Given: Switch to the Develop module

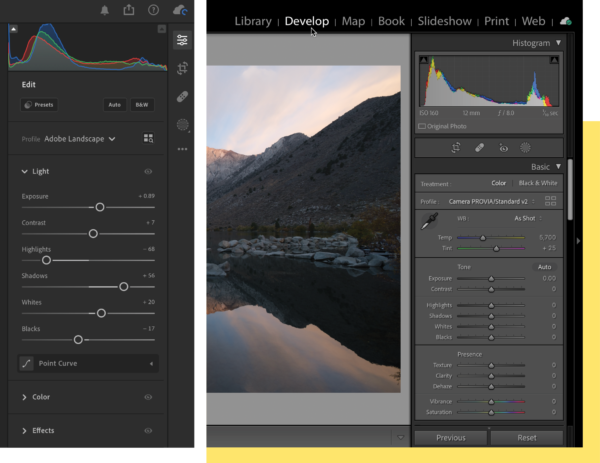Looking at the screenshot, I should pos(307,21).
